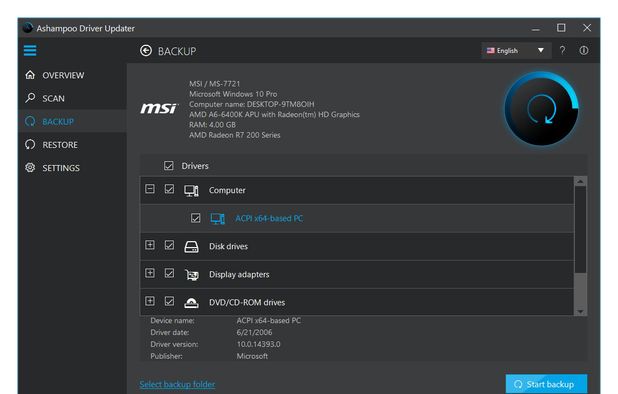The height and width of the screenshot is (394, 618).
Task: Minimize the Ashampoo Driver Updater window
Action: (x=536, y=29)
